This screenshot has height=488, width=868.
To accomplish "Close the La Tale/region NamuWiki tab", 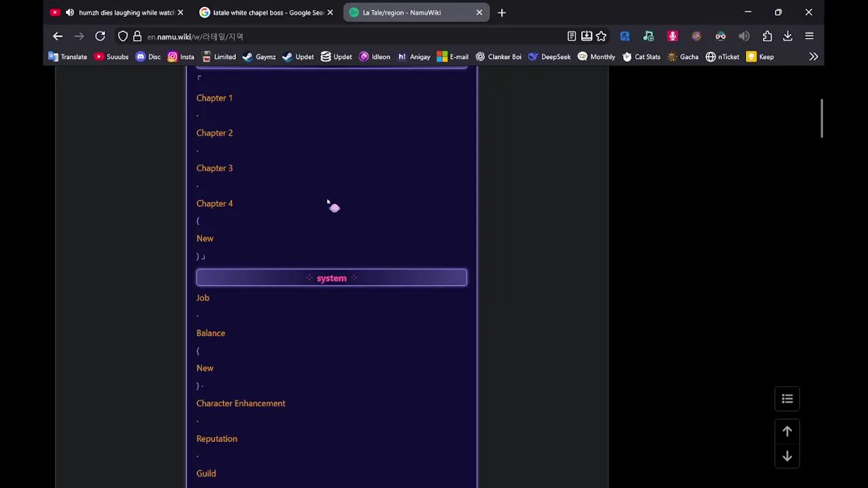I will (x=479, y=12).
